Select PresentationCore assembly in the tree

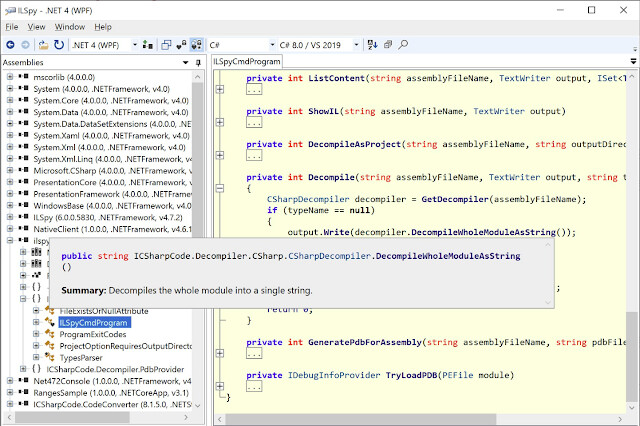pos(112,182)
